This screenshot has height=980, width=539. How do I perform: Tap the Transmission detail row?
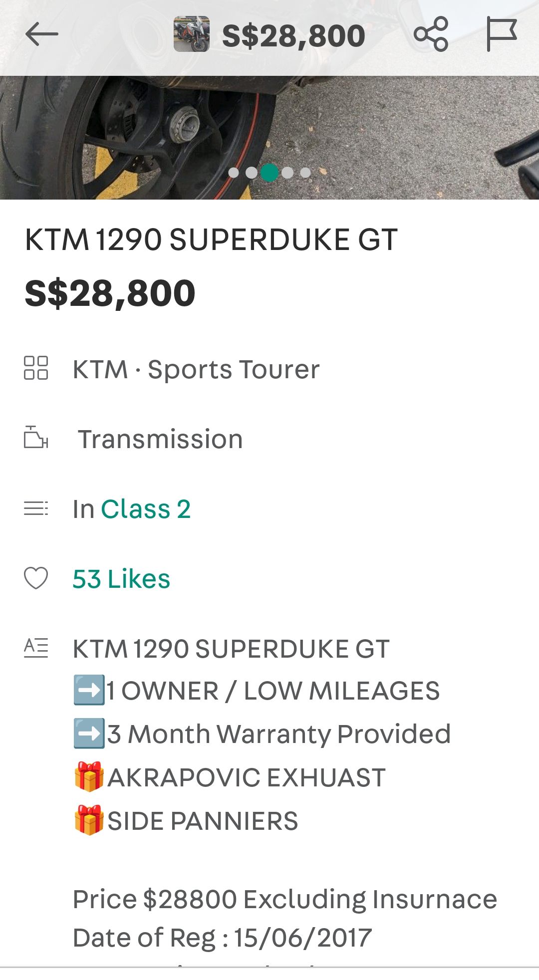coord(160,439)
